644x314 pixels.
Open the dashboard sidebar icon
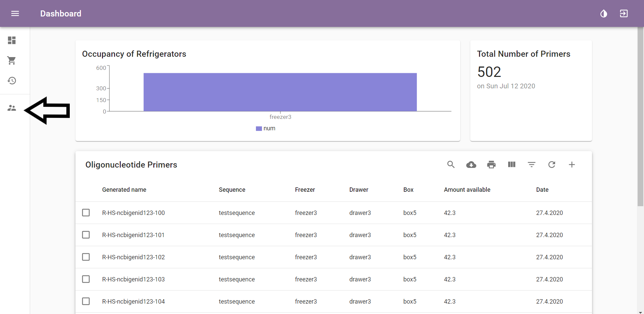[12, 40]
